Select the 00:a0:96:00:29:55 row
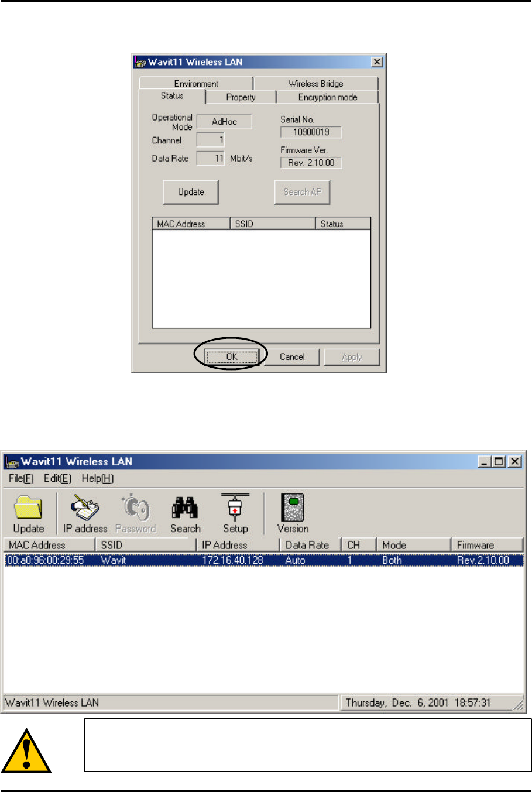The image size is (532, 792). (263, 560)
